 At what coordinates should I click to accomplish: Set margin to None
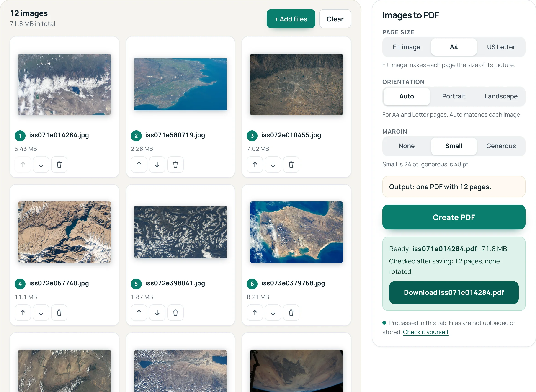(x=407, y=146)
